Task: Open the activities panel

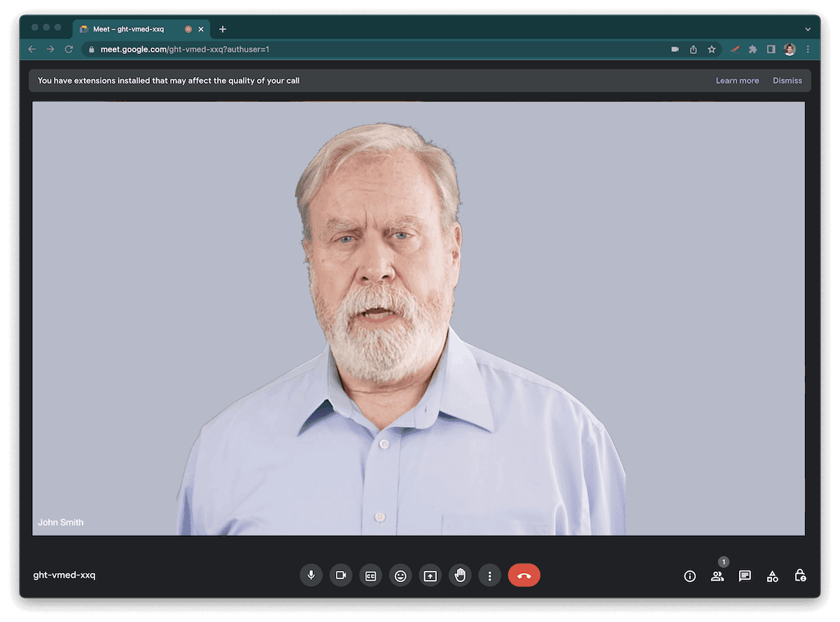Action: 772,576
